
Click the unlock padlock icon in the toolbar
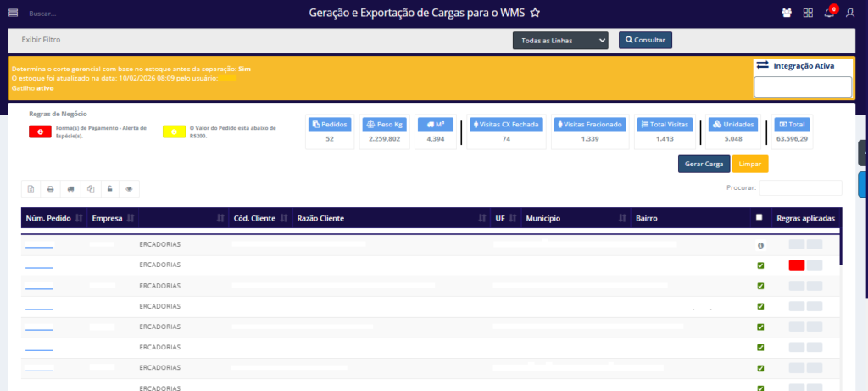pos(109,188)
